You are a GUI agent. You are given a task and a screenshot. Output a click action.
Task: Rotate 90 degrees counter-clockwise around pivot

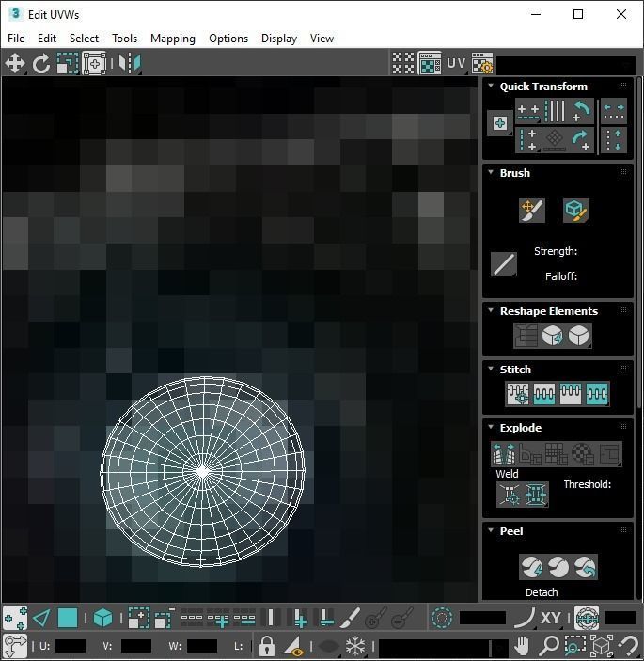pos(581,111)
